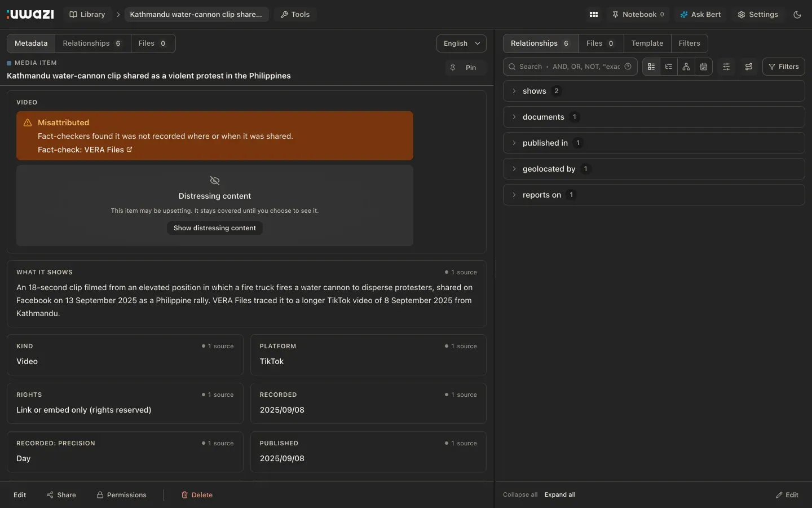Click Edit in the bottom-left action bar
This screenshot has width=812, height=508.
[20, 495]
